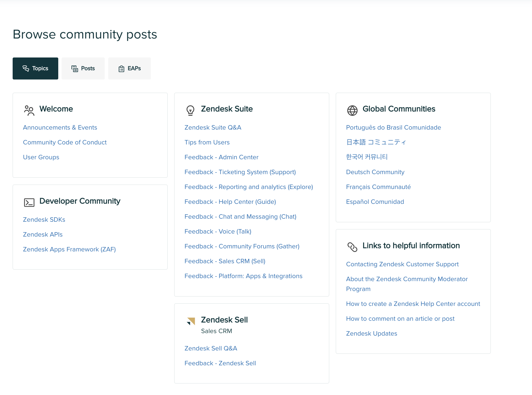Click the Developer Community terminal icon
This screenshot has width=532, height=395.
(x=29, y=202)
